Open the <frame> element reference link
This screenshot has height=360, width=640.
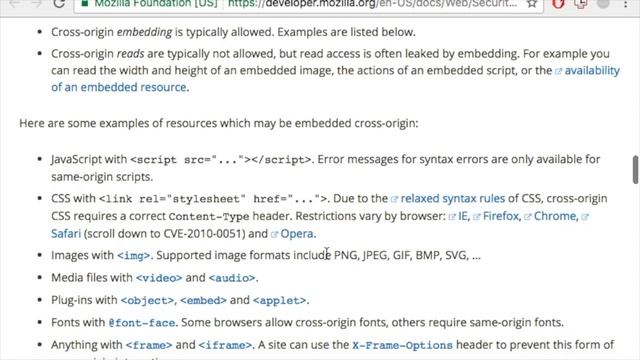point(149,345)
